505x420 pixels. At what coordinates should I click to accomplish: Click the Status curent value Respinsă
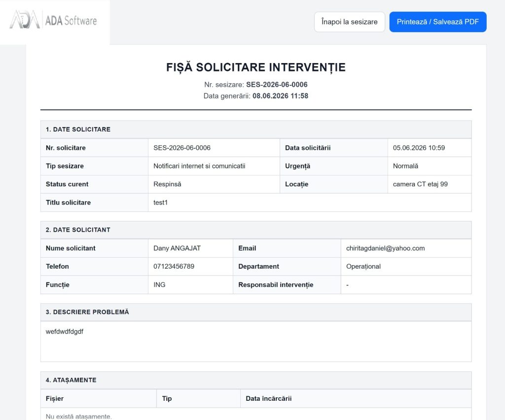point(167,184)
